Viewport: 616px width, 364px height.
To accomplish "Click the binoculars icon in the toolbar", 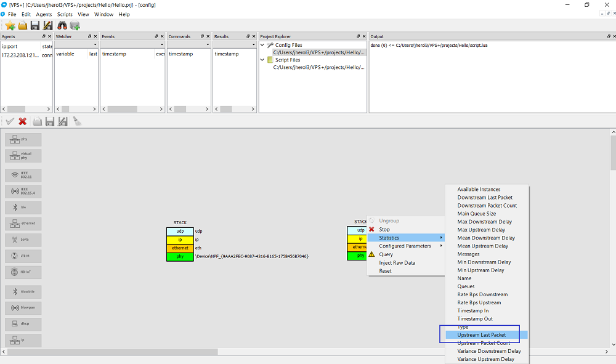I will point(62,25).
